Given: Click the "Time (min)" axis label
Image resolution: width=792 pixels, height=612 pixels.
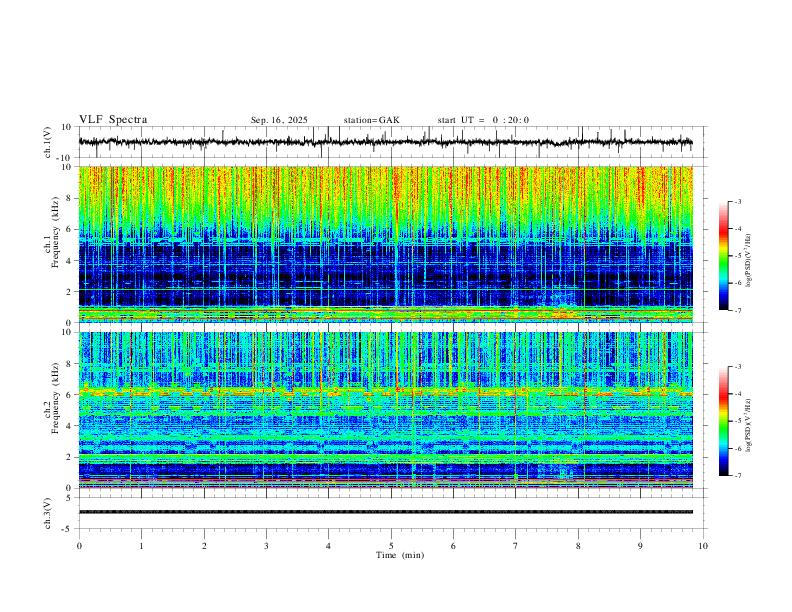Looking at the screenshot, I should [x=400, y=555].
